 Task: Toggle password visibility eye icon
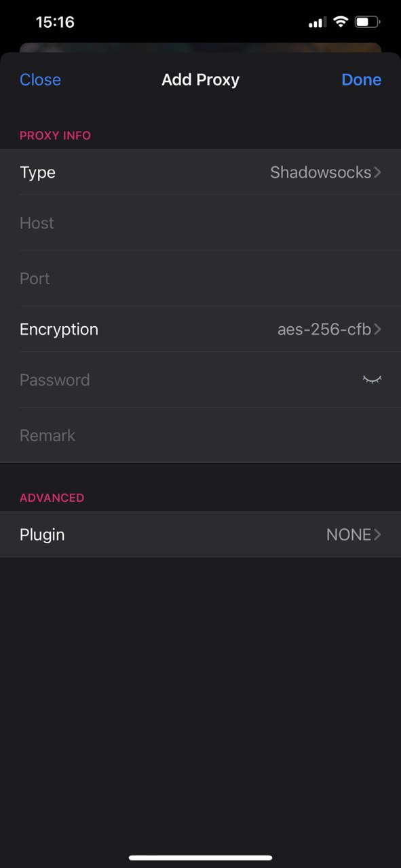(x=372, y=380)
